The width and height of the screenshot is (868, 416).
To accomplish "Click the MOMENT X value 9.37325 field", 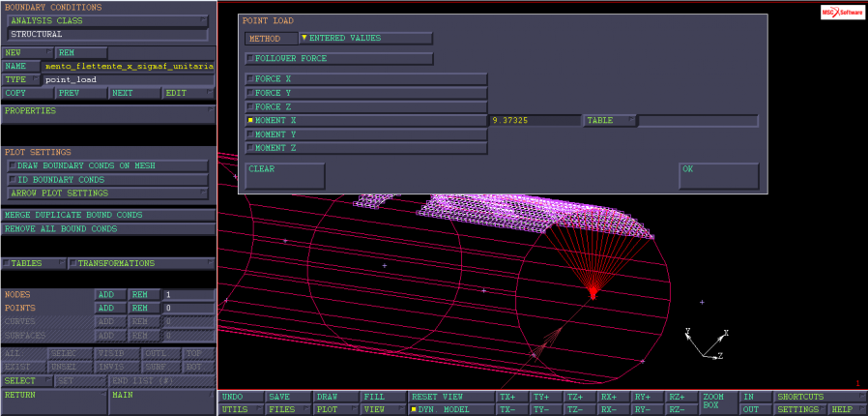I will tap(535, 120).
